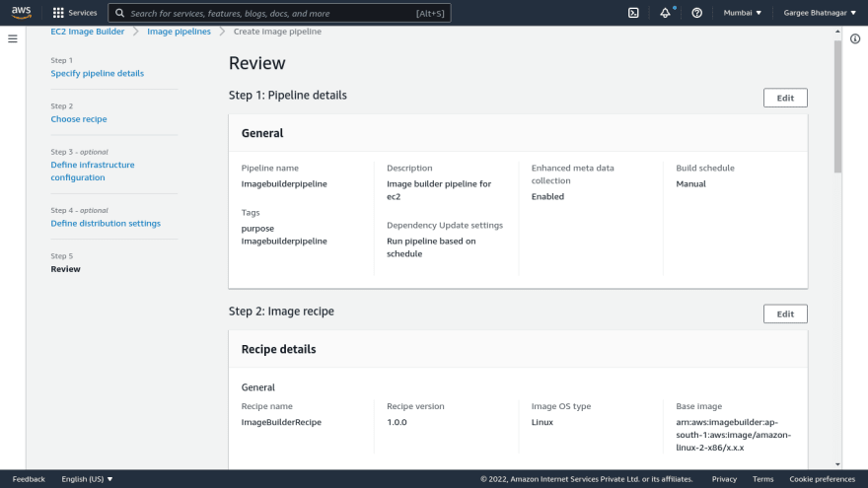
Task: Open Define distribution settings step
Action: [x=106, y=223]
